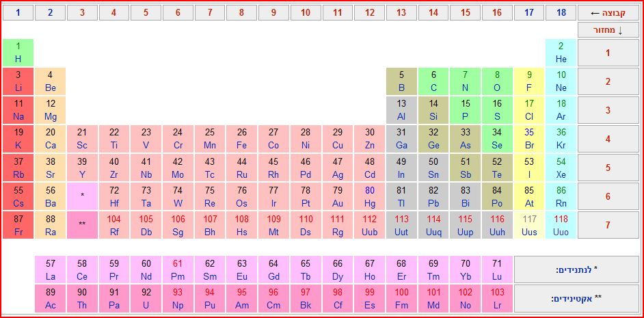The height and width of the screenshot is (318, 644).
Task: Click group 18 column header
Action: (x=561, y=13)
